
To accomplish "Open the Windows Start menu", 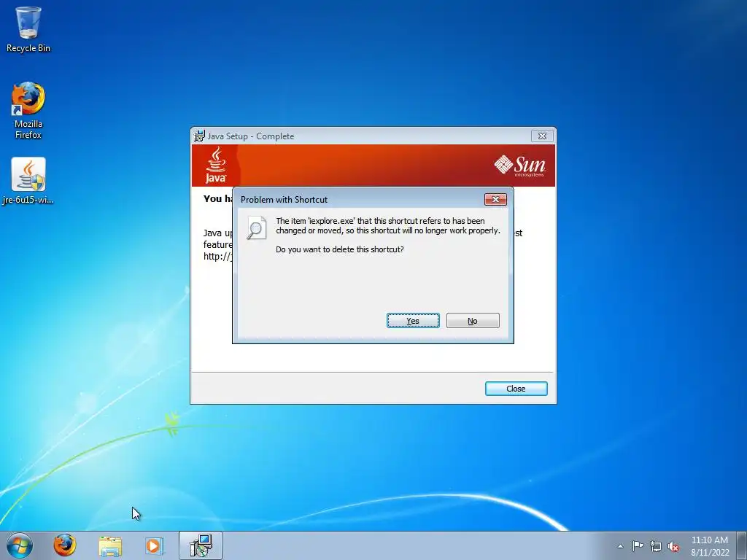I will point(20,545).
